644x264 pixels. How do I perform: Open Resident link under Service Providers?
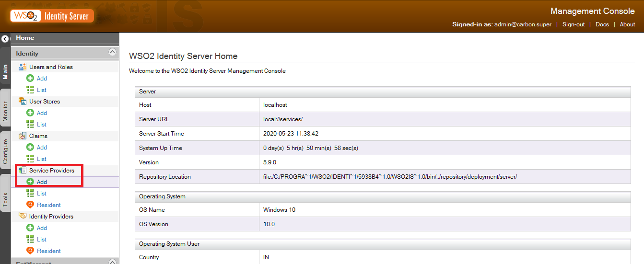point(49,205)
